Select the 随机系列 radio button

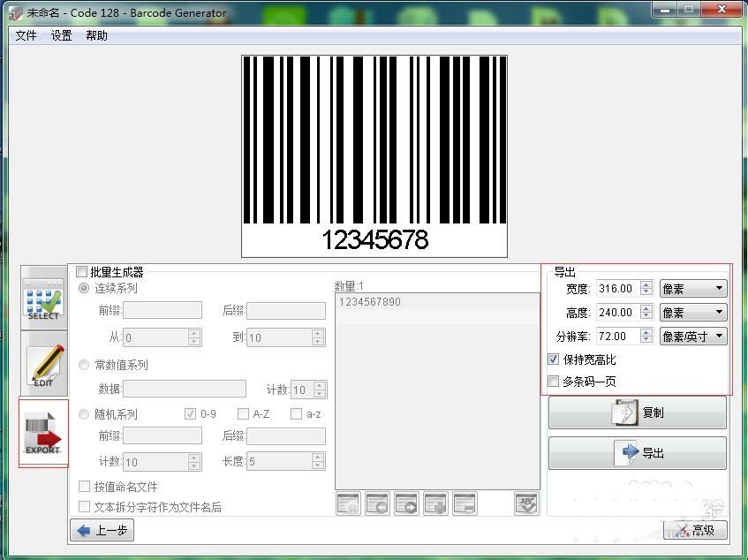pos(84,413)
